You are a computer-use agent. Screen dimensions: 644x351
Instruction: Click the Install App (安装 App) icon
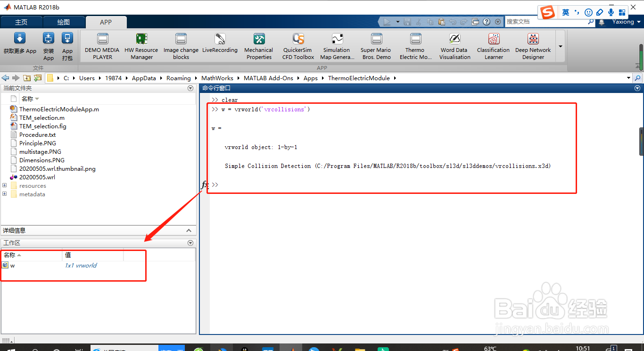(x=49, y=39)
